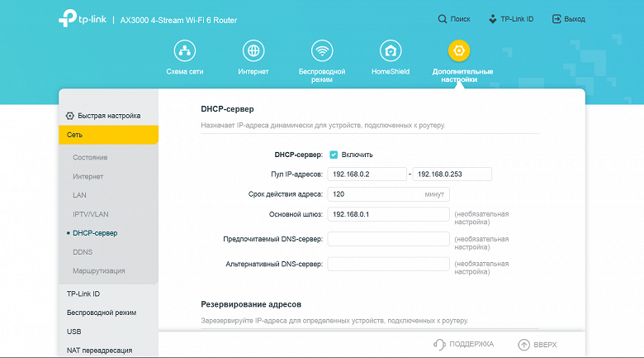Viewport: 644px width, 358px height.
Task: Click the TP-Link ID cloud icon
Action: point(493,19)
